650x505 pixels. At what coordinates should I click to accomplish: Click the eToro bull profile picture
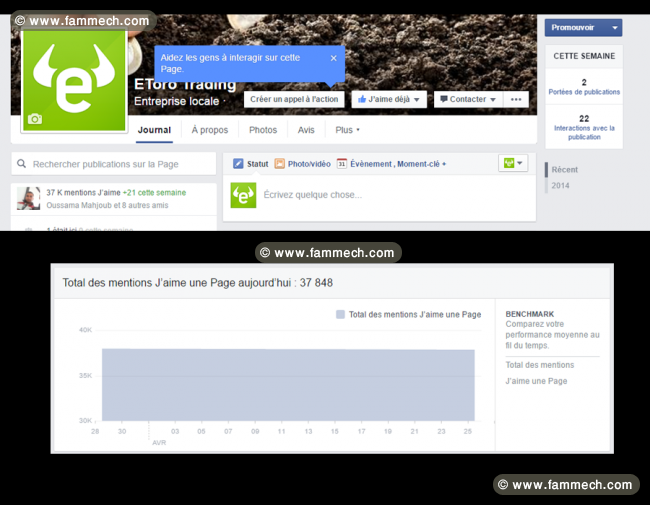tap(74, 81)
